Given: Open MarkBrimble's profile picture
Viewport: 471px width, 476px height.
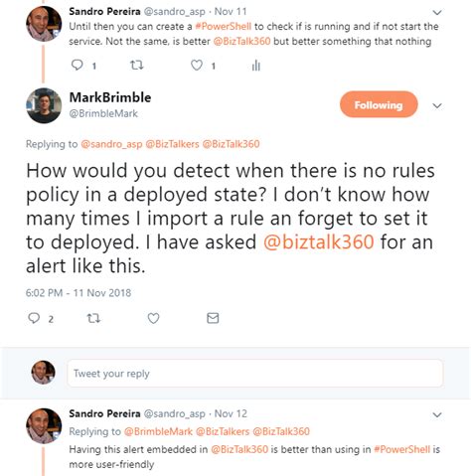Looking at the screenshot, I should (x=44, y=105).
